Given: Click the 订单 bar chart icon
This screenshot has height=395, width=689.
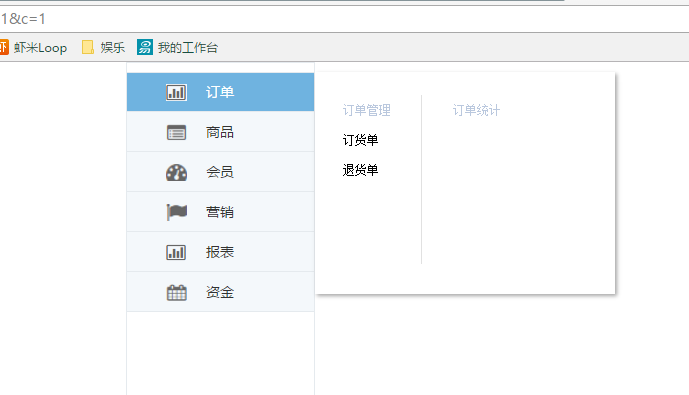Looking at the screenshot, I should (x=176, y=92).
